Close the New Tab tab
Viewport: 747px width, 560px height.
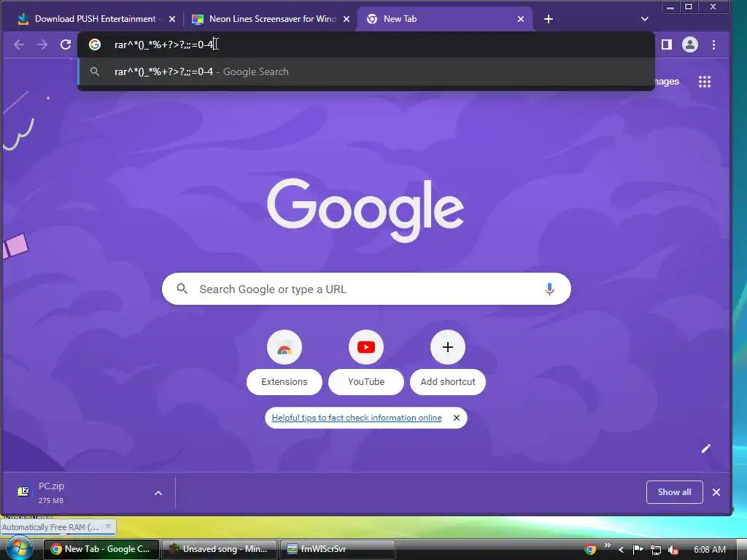point(521,19)
